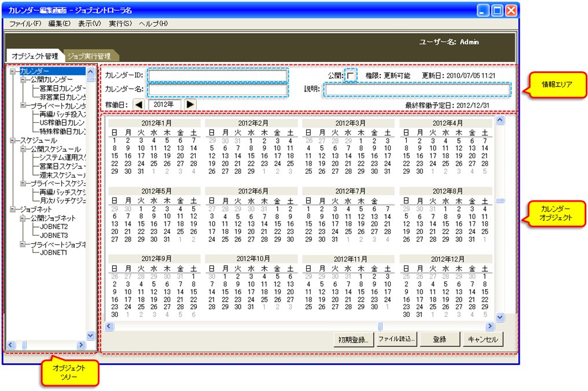This screenshot has width=588, height=391.
Task: Click calendar horizontal scrollbar left arrow
Action: (x=109, y=326)
